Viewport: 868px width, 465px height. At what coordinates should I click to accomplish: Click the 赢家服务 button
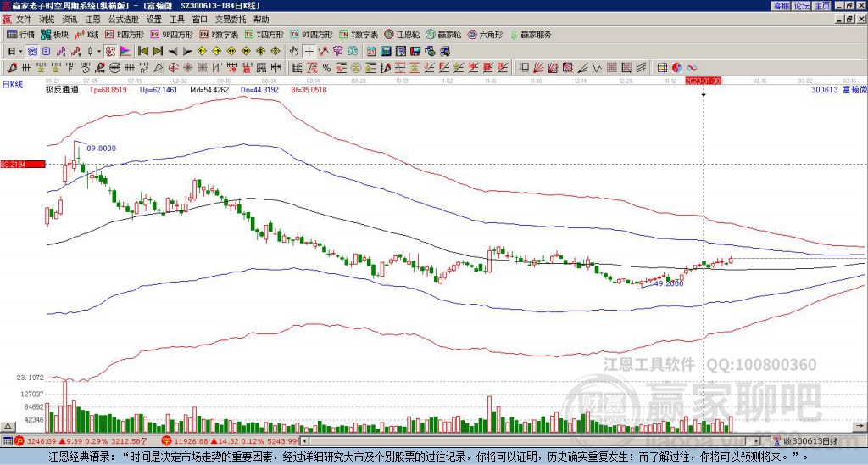pos(530,35)
